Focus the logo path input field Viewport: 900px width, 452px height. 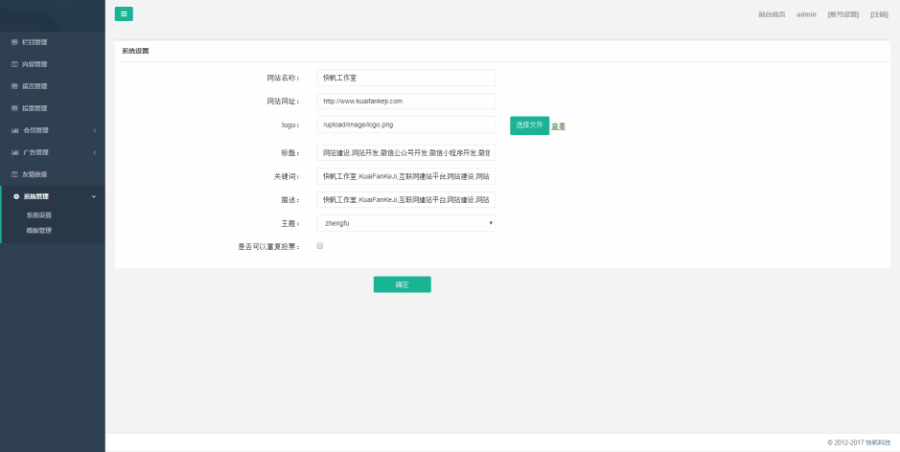(406, 125)
